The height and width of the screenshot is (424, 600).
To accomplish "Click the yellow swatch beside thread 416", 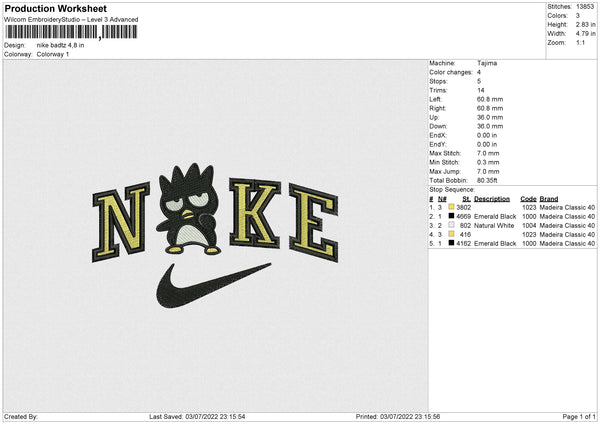I will 451,234.
